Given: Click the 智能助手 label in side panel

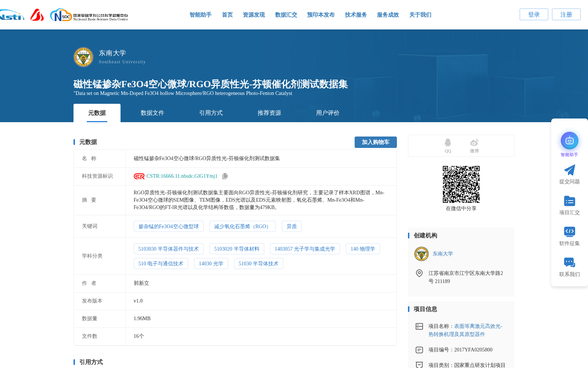Looking at the screenshot, I should point(569,155).
